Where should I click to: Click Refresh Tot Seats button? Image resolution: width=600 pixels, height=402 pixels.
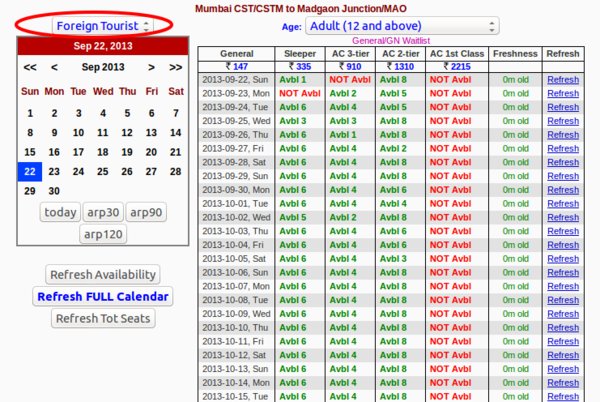tap(103, 319)
